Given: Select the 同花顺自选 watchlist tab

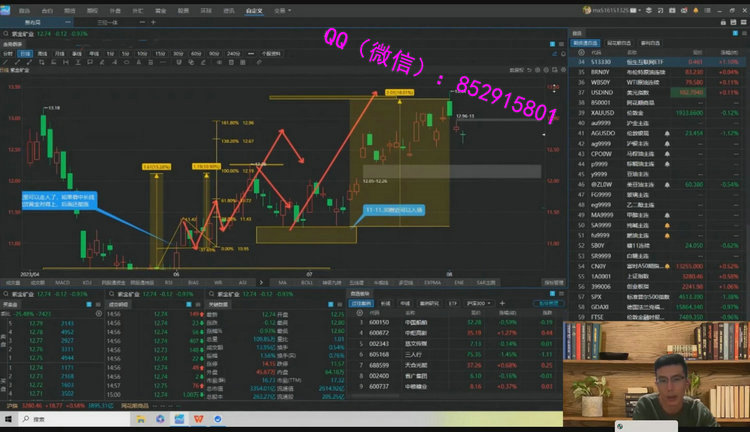Looking at the screenshot, I should pyautogui.click(x=617, y=44).
